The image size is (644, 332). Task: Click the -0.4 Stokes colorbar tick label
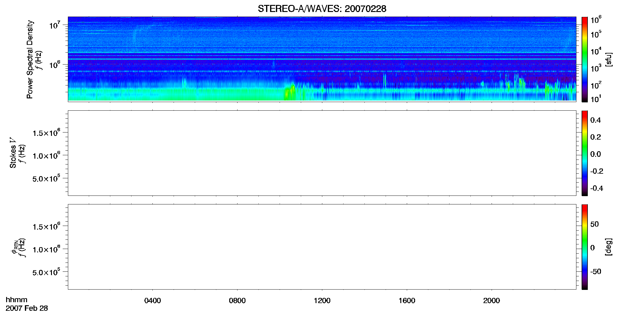[596, 188]
